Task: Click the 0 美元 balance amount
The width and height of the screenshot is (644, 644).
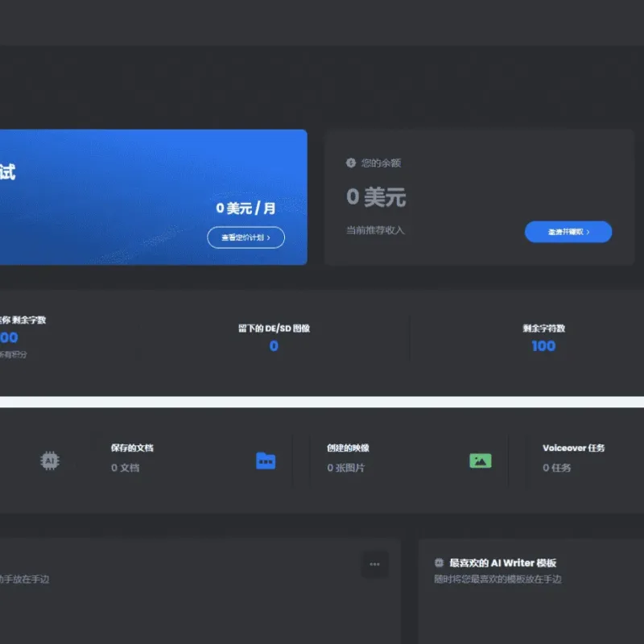Action: 376,196
